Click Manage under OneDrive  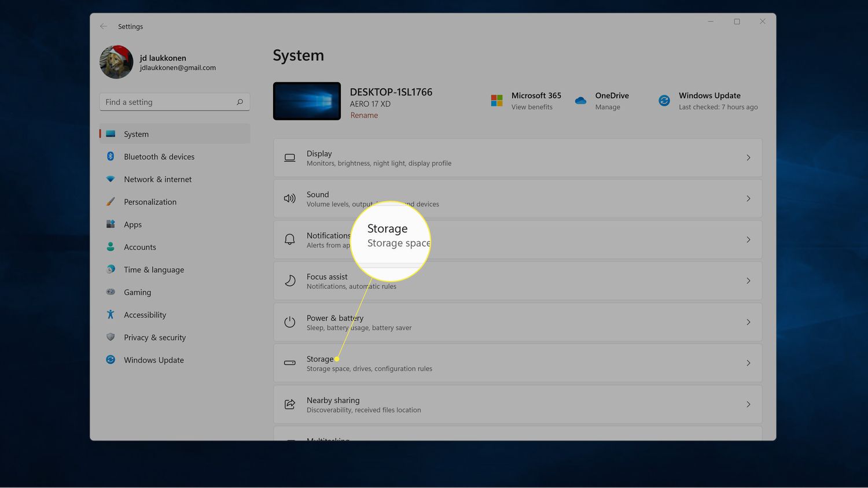608,107
